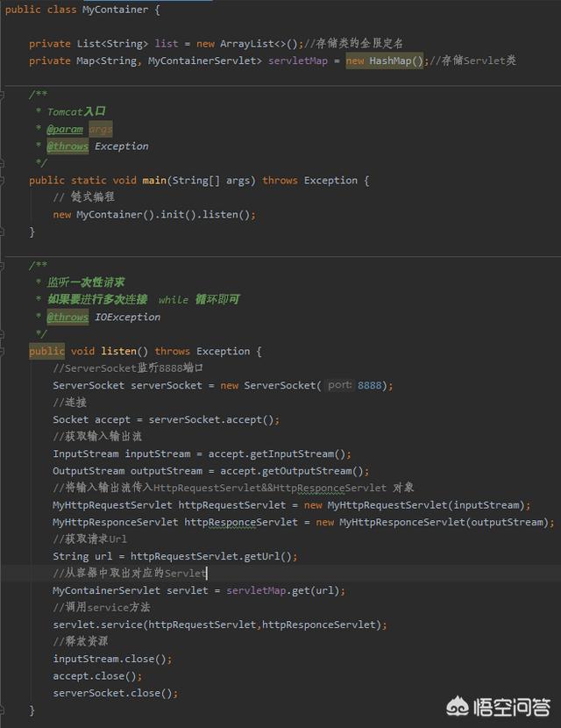The image size is (561, 728).
Task: Click the comment '//获取请求Url'
Action: pyautogui.click(x=89, y=539)
